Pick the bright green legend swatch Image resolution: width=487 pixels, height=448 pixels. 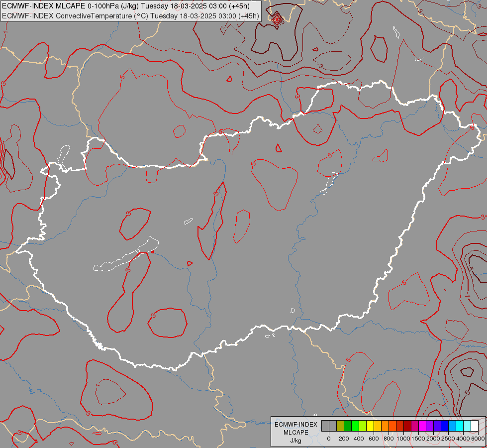pos(355,426)
